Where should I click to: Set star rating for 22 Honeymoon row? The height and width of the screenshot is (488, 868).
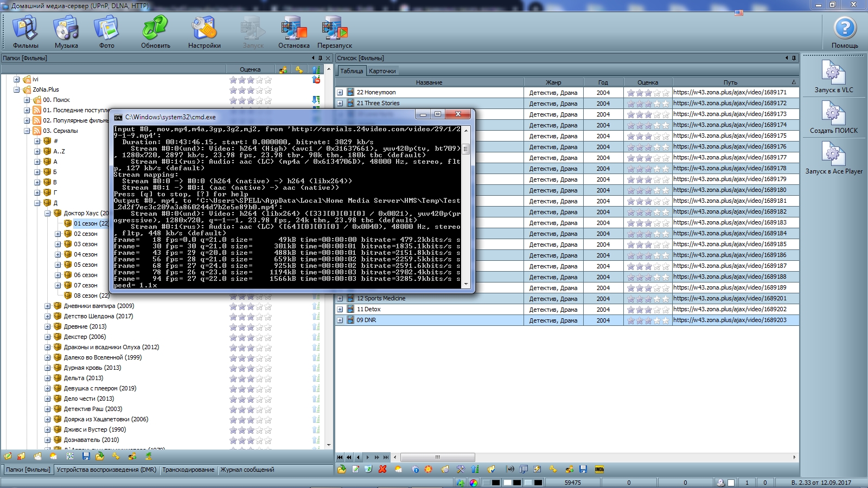coord(648,93)
